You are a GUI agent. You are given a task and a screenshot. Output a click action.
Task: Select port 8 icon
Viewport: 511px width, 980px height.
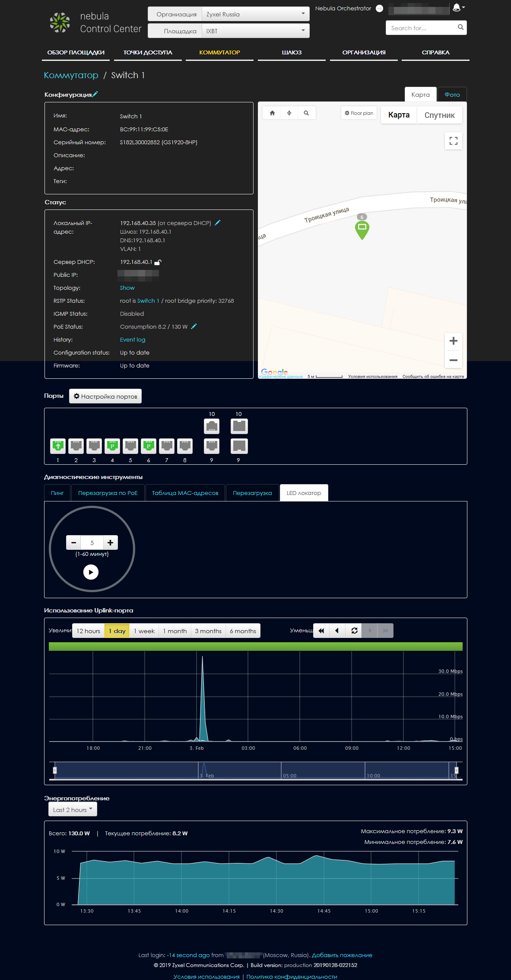tap(185, 446)
